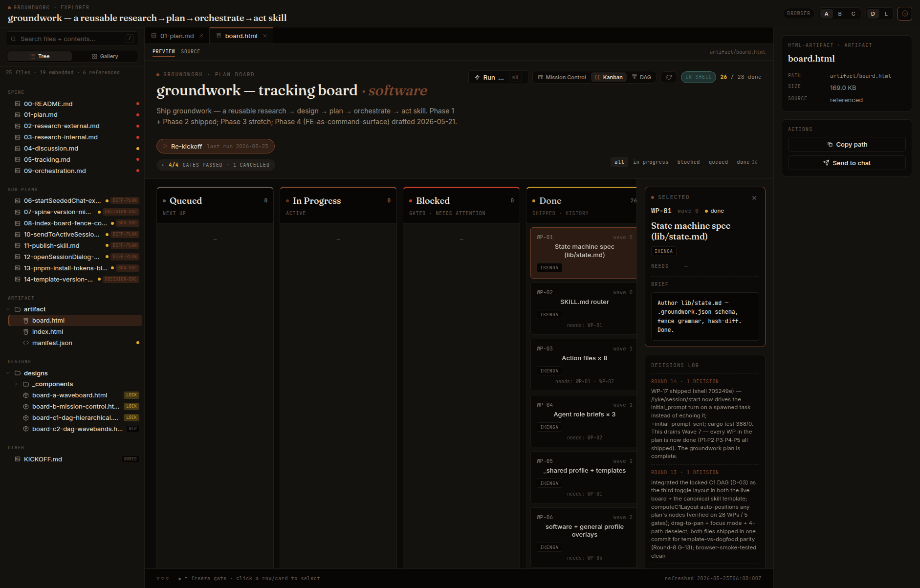Click the refresh icon beside DAG
Image resolution: width=920 pixels, height=588 pixels.
click(669, 77)
